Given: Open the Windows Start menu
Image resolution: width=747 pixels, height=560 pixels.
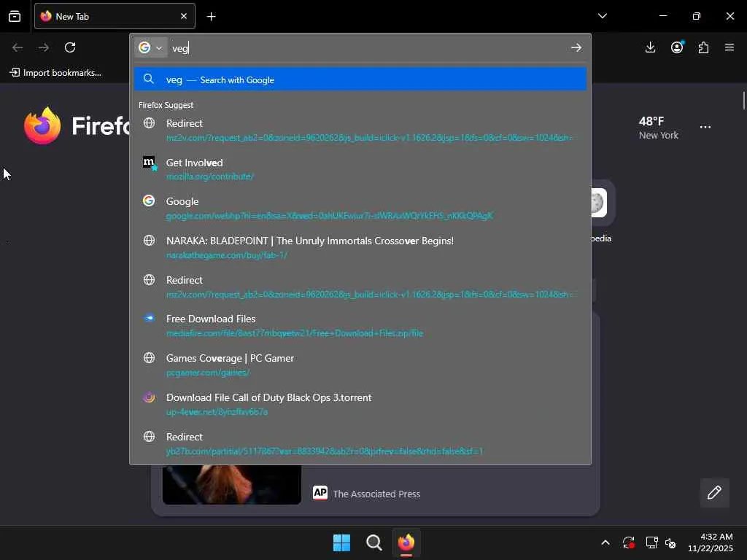Looking at the screenshot, I should click(x=341, y=542).
